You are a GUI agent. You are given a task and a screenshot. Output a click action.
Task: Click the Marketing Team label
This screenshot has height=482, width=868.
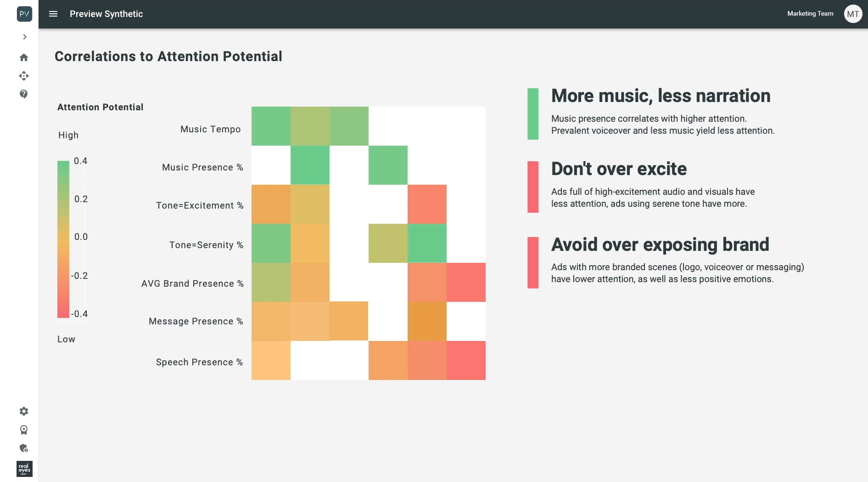tap(810, 14)
